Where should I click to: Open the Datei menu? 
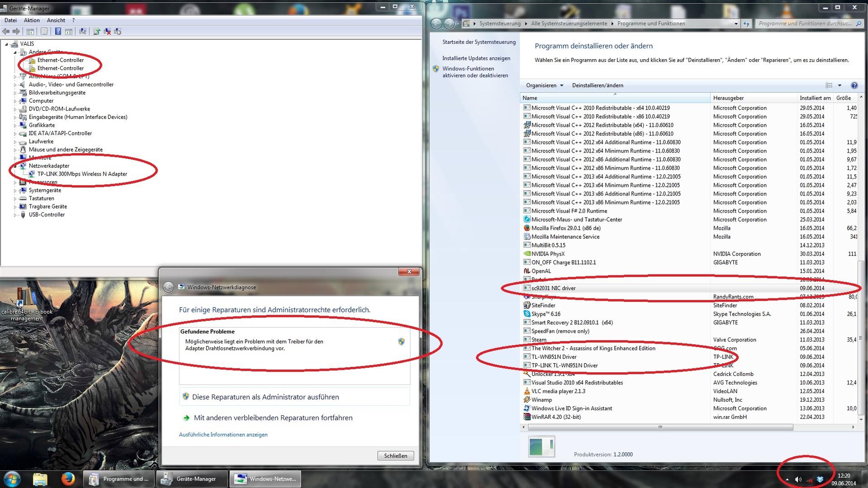(x=10, y=20)
